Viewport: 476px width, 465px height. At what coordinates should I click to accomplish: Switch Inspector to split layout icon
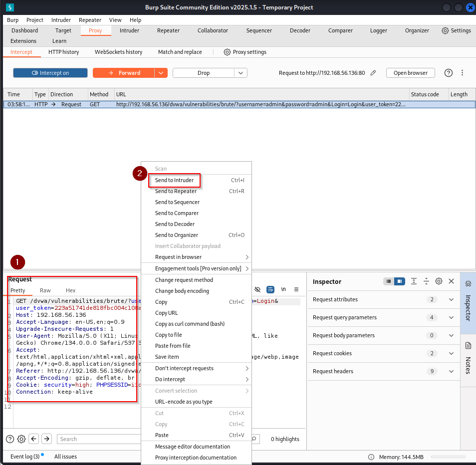[x=400, y=281]
